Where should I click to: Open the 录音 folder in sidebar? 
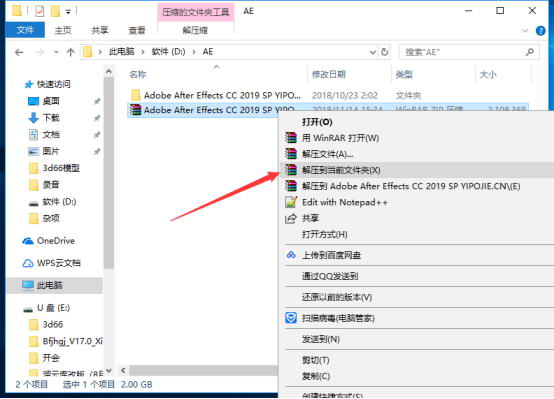pos(44,184)
